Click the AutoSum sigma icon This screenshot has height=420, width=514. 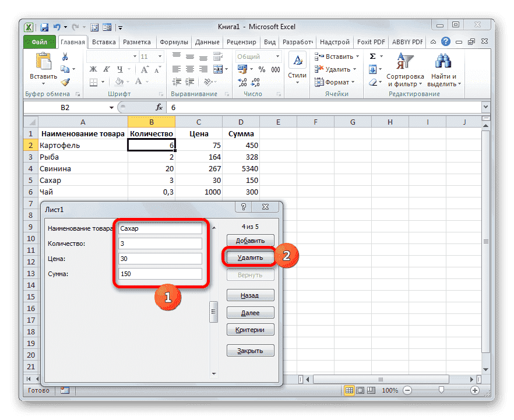coord(372,55)
